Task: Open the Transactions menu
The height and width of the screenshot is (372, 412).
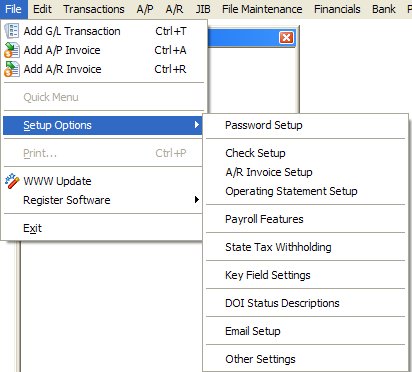Action: click(x=94, y=9)
